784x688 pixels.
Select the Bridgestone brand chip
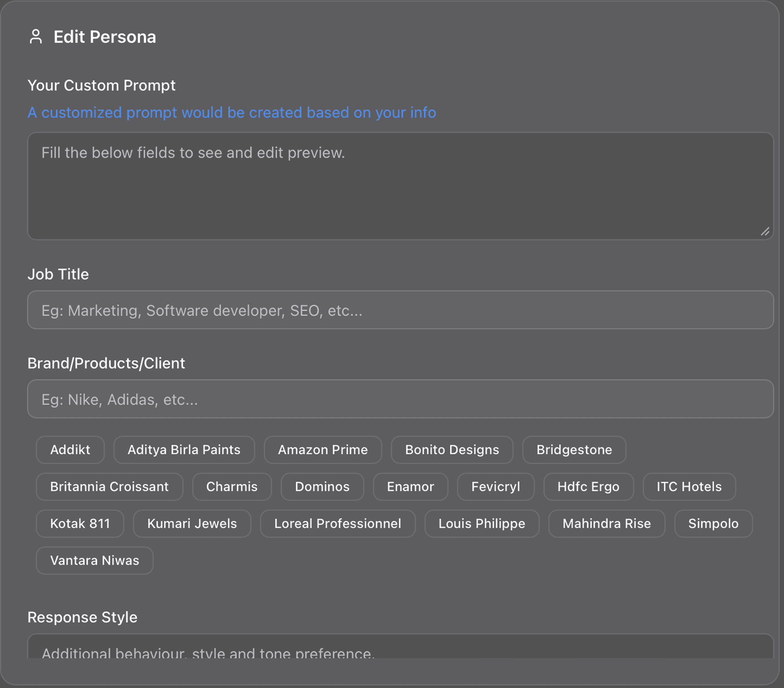pyautogui.click(x=574, y=449)
